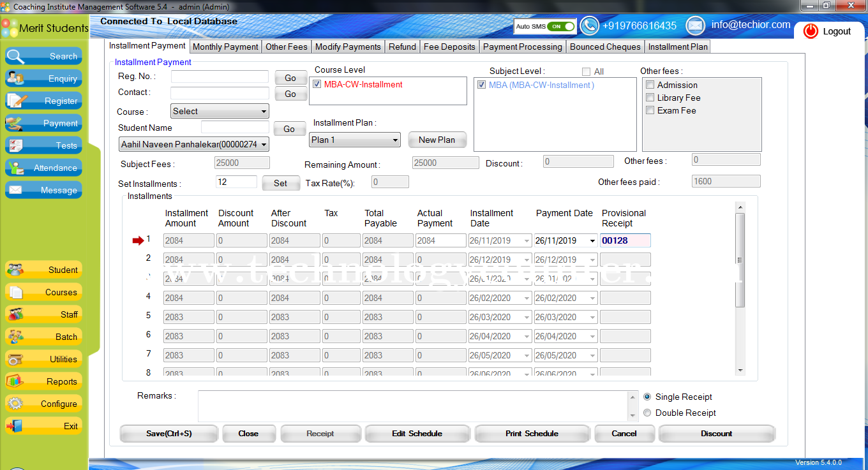Image resolution: width=868 pixels, height=470 pixels.
Task: Open the Course Select dropdown
Action: click(220, 111)
